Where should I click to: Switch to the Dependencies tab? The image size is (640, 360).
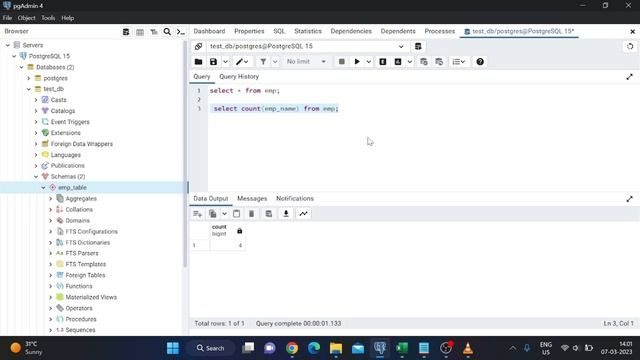pyautogui.click(x=351, y=31)
